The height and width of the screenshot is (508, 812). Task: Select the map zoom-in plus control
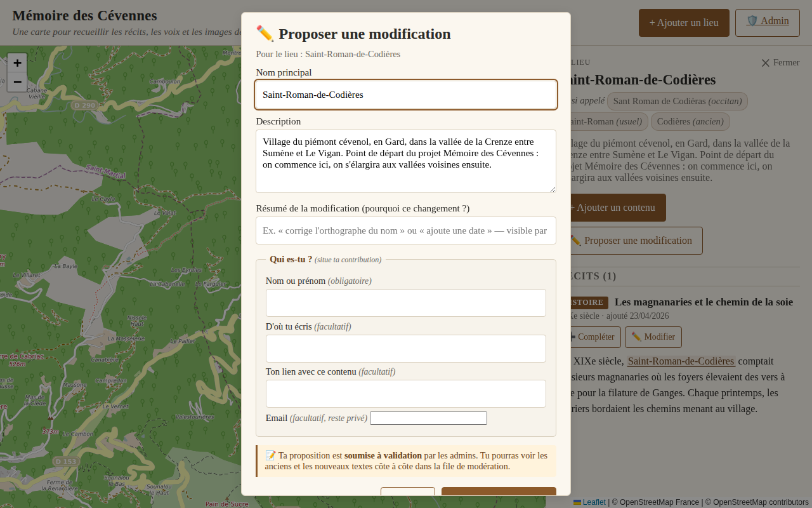click(x=16, y=63)
